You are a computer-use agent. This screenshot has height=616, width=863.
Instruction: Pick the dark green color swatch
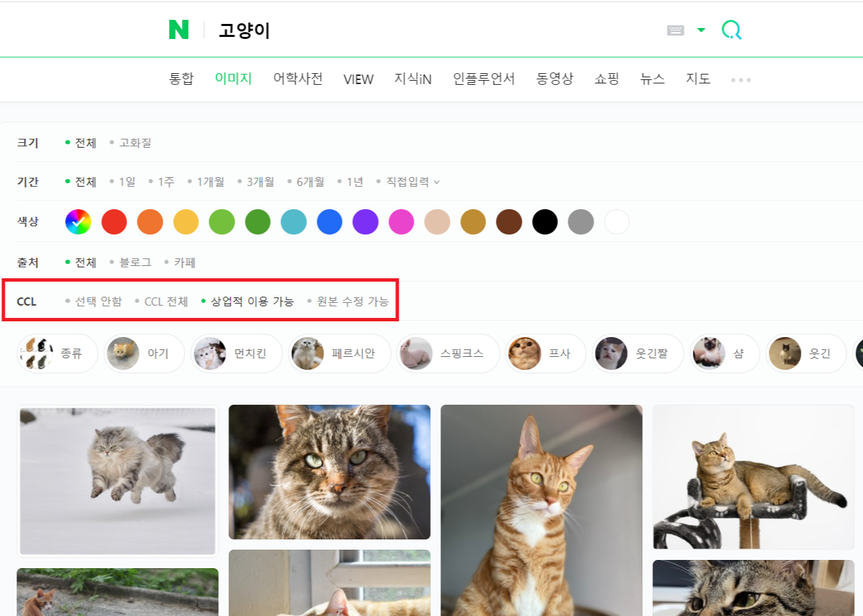pos(258,222)
